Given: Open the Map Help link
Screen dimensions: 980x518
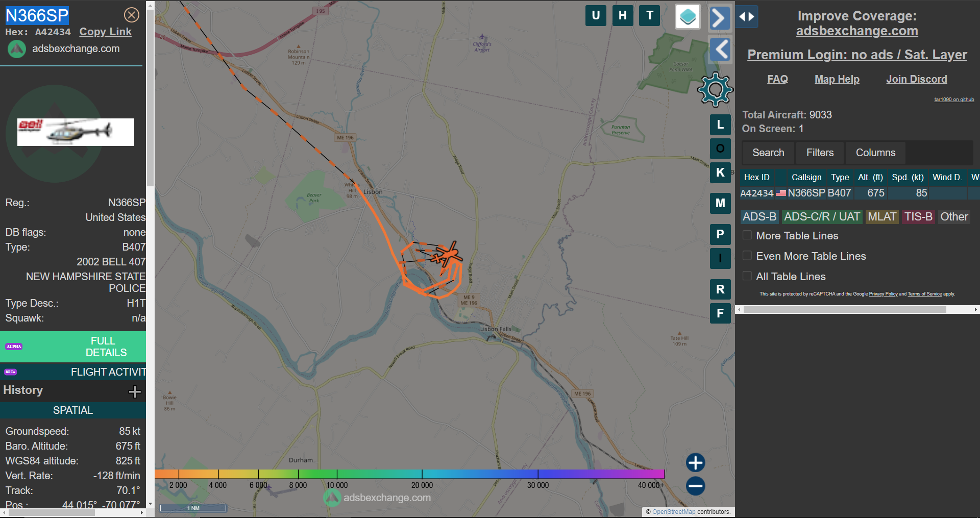Looking at the screenshot, I should [x=837, y=79].
